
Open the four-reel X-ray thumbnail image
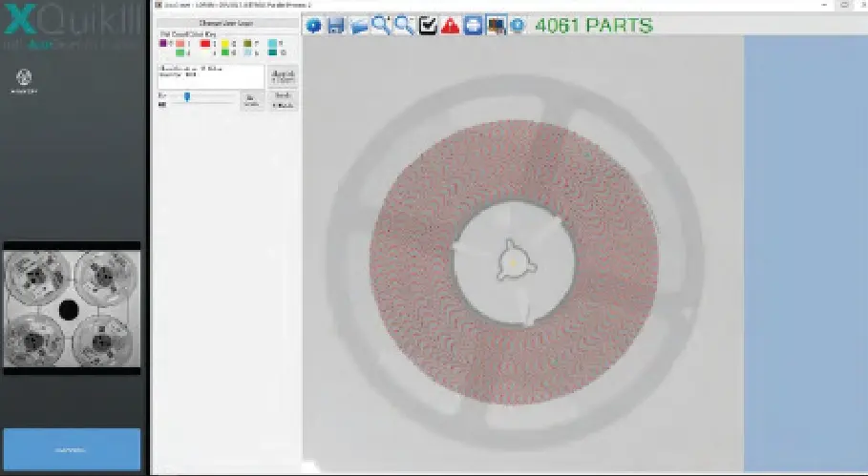point(73,308)
